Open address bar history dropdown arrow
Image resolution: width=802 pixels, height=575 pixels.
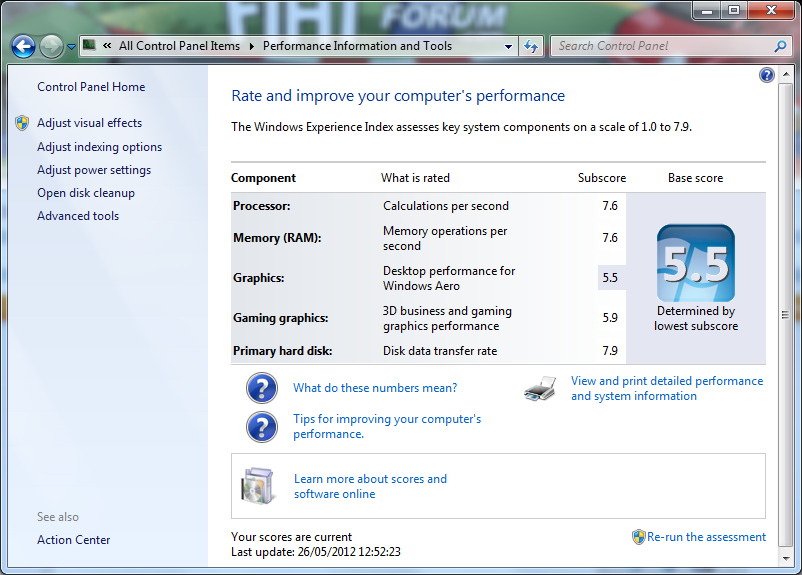(x=508, y=47)
